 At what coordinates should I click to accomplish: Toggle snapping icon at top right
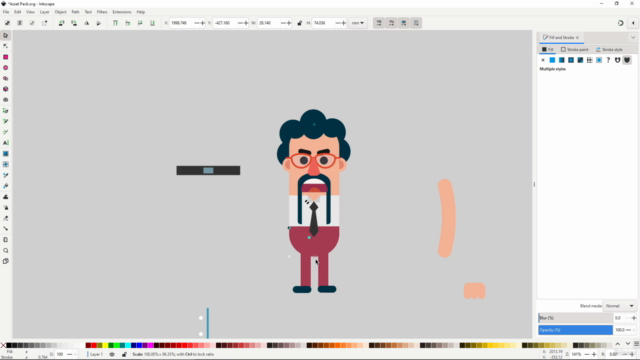620,23
